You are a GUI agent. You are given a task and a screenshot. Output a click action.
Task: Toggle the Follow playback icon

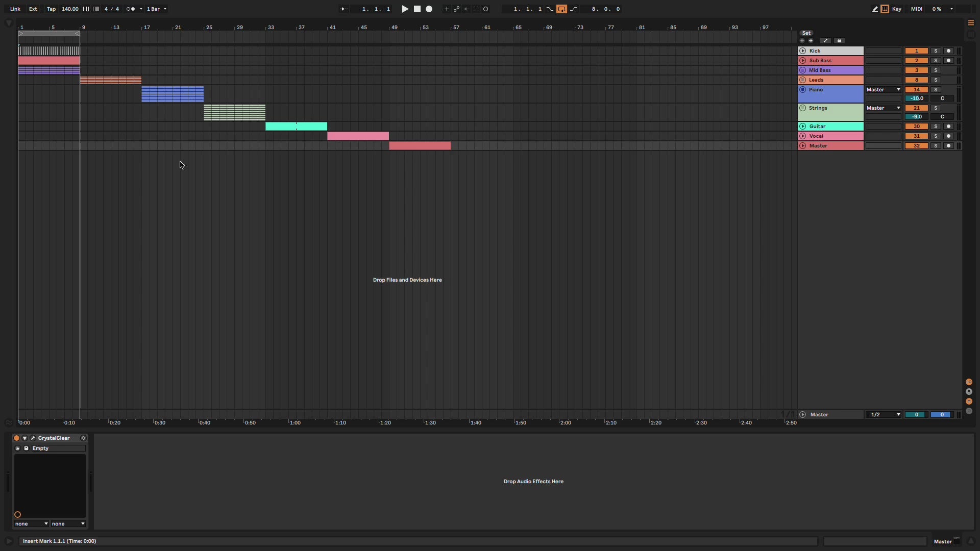coord(344,9)
